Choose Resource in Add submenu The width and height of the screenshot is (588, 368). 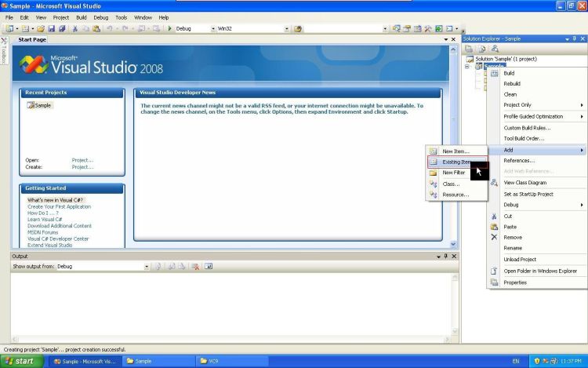[457, 195]
